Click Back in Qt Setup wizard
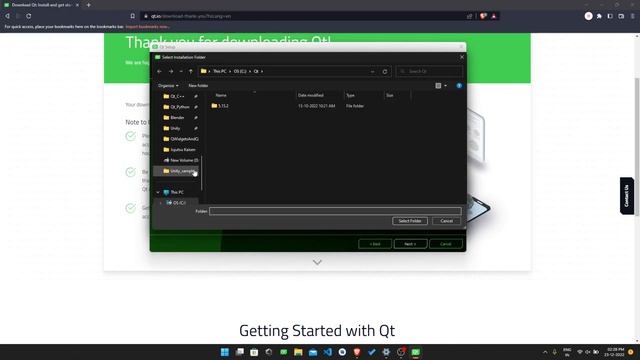The height and width of the screenshot is (360, 640). pos(375,244)
